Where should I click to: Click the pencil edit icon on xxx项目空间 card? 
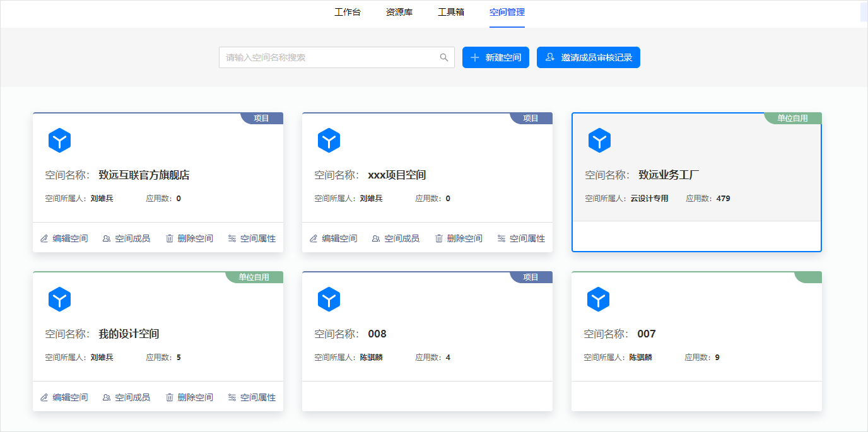coord(314,238)
